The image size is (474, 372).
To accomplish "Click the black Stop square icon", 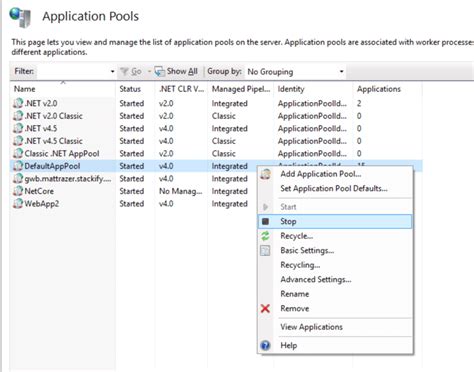I will [x=266, y=221].
